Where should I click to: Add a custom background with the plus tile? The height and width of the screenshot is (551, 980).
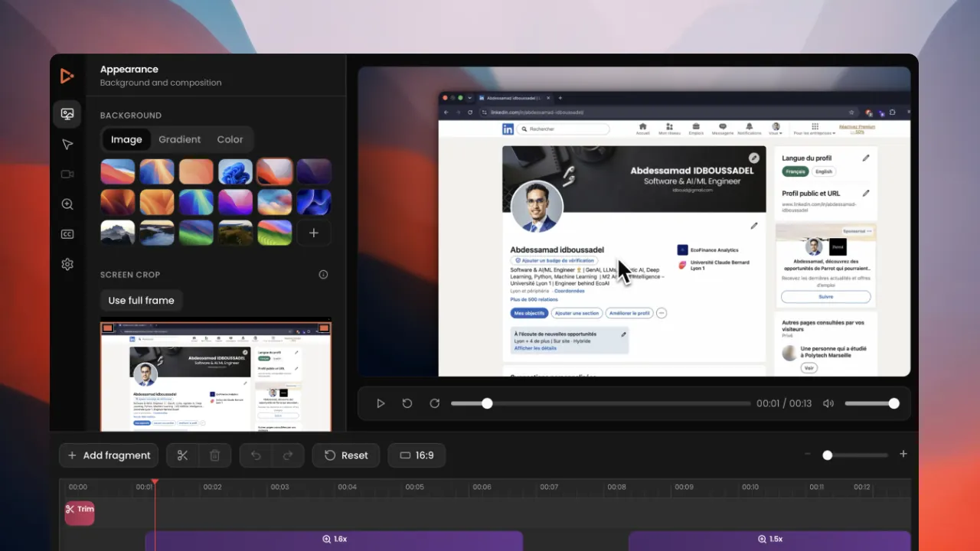pos(314,233)
